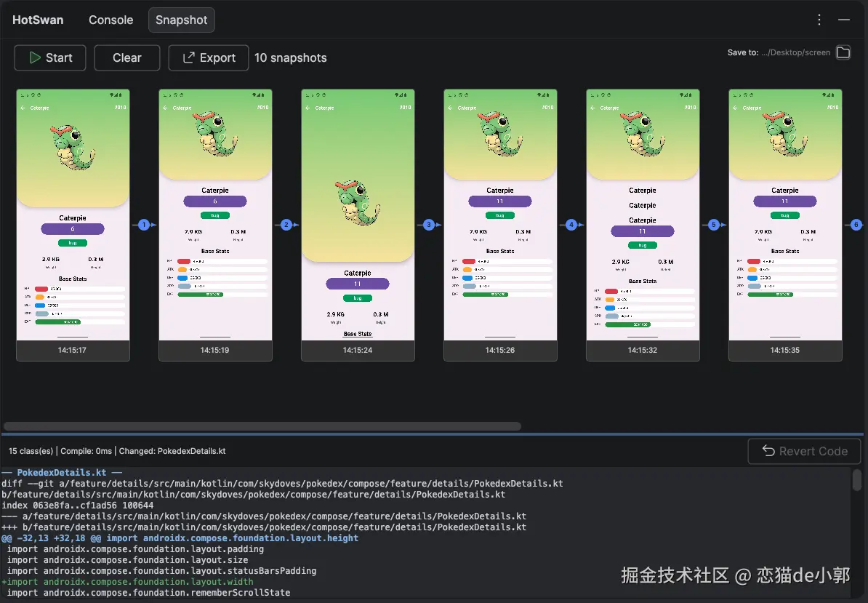
Task: Open the three-dot options menu
Action: (x=819, y=20)
